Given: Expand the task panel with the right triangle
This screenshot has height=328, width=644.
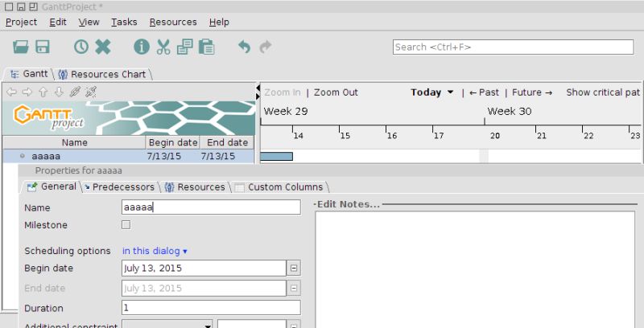Looking at the screenshot, I should point(258,96).
